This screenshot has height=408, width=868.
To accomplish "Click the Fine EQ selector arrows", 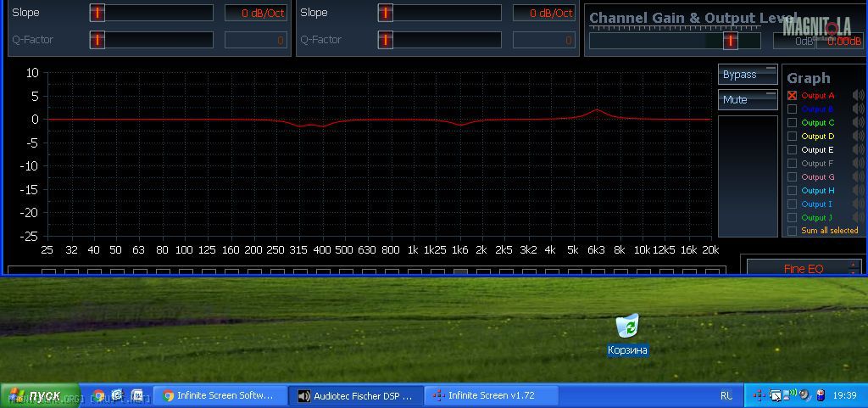I will click(853, 268).
